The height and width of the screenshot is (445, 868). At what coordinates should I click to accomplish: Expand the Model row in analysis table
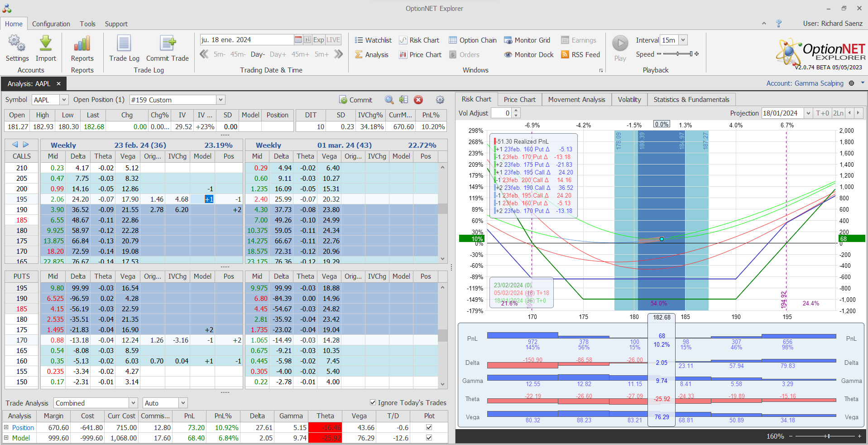click(x=6, y=438)
